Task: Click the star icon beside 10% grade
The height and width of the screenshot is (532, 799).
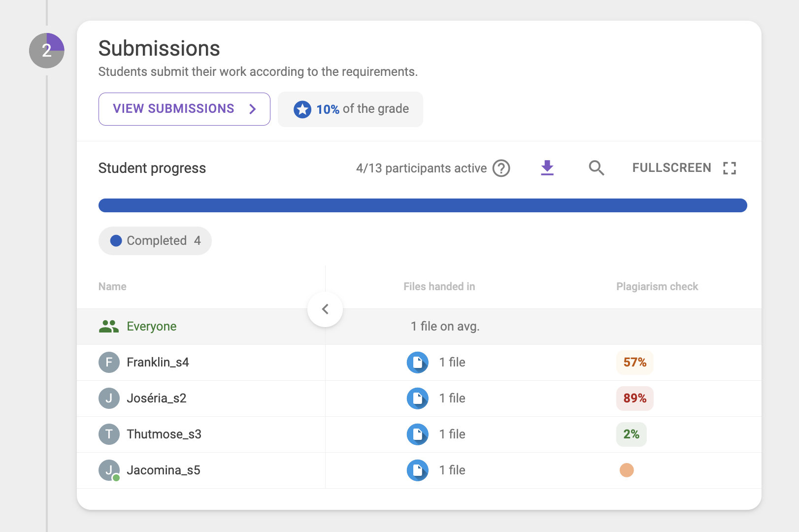Action: coord(302,109)
